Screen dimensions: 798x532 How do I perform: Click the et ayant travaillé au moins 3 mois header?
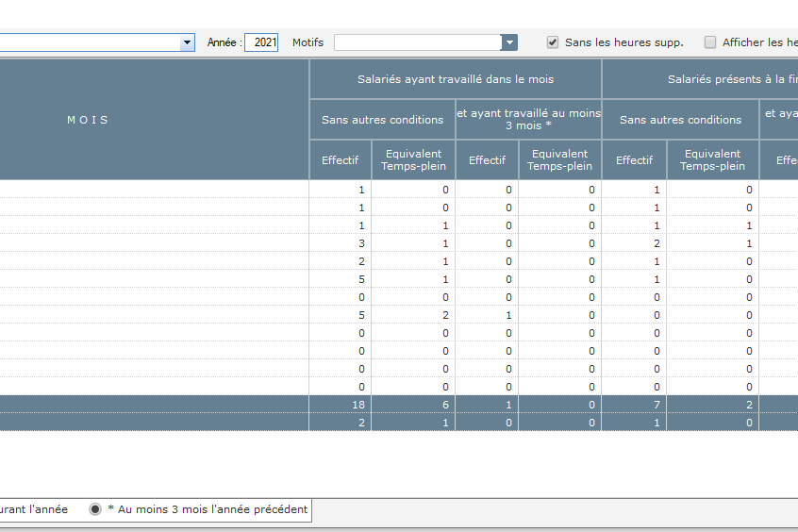point(528,119)
